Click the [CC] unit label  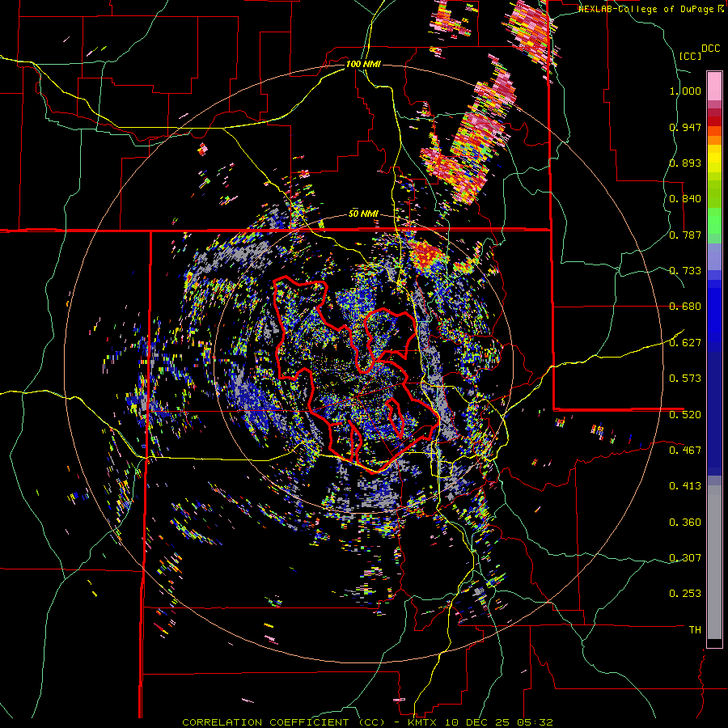click(x=690, y=56)
